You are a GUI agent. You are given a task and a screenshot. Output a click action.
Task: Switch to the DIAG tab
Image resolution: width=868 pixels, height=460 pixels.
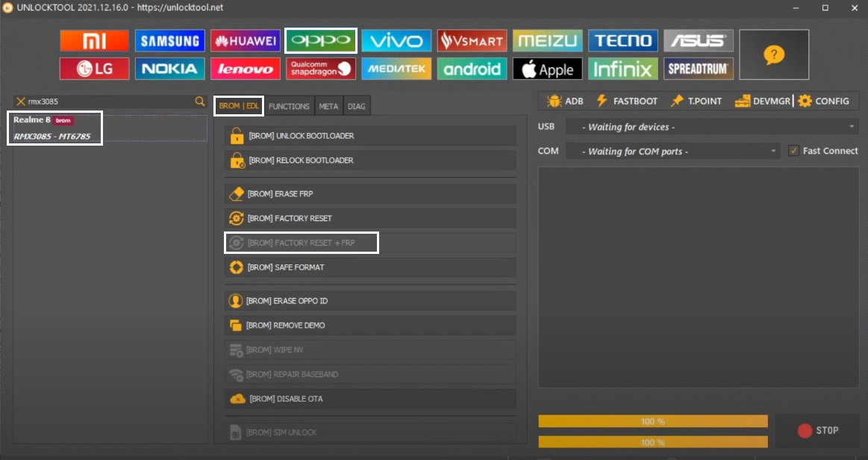click(357, 106)
